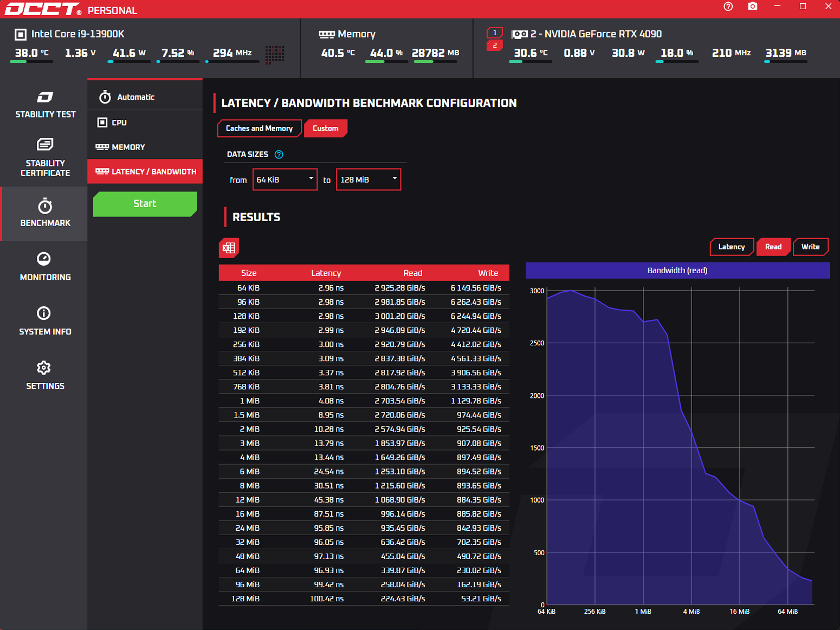Select the 1 MiB result row
The width and height of the screenshot is (840, 630).
pyautogui.click(x=364, y=401)
